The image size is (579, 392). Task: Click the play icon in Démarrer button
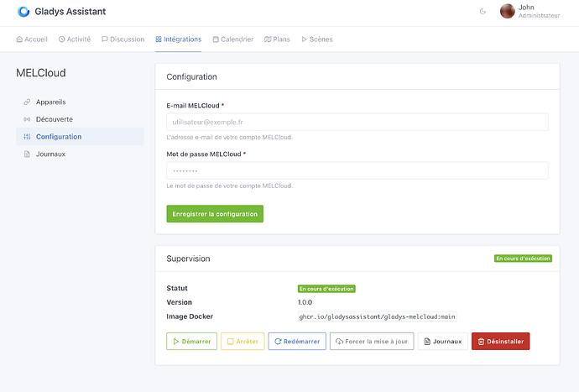(176, 342)
